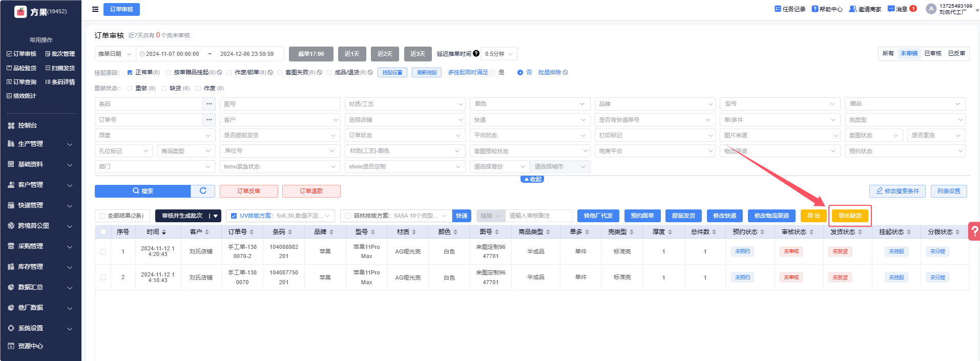Viewport: 980px width, 361px height.
Task: Check the 全部结果(2条) checkbox
Action: [x=102, y=216]
